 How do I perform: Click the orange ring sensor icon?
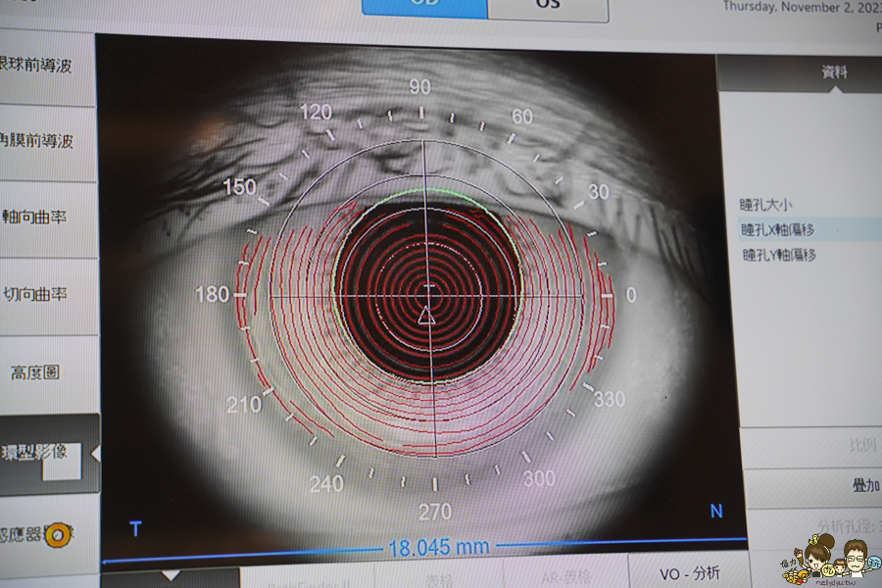[x=58, y=535]
